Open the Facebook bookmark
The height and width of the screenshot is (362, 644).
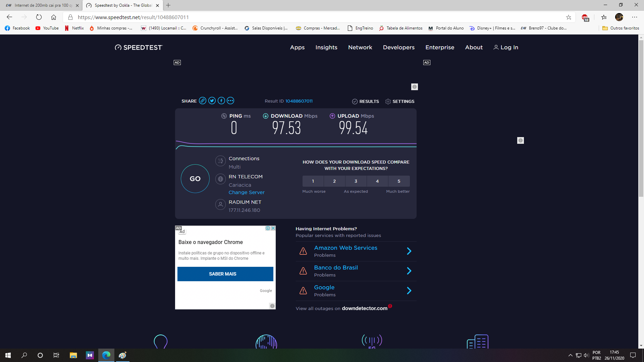pos(17,28)
